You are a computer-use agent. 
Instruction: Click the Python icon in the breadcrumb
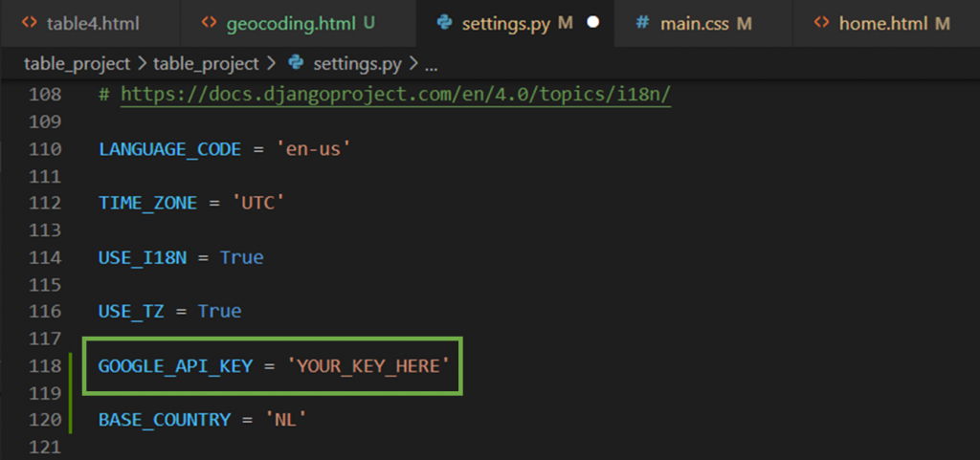(296, 63)
